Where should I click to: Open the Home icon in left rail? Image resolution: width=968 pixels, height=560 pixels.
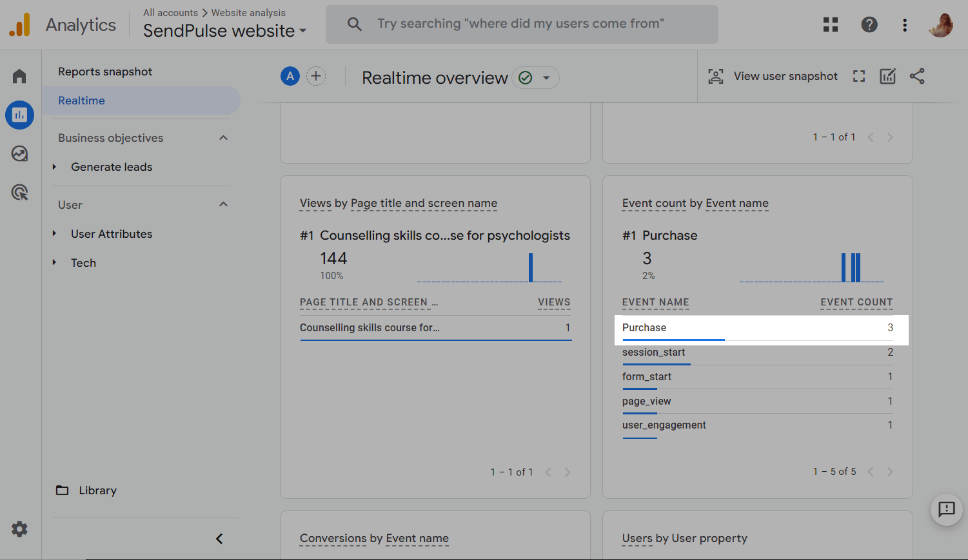[x=19, y=77]
